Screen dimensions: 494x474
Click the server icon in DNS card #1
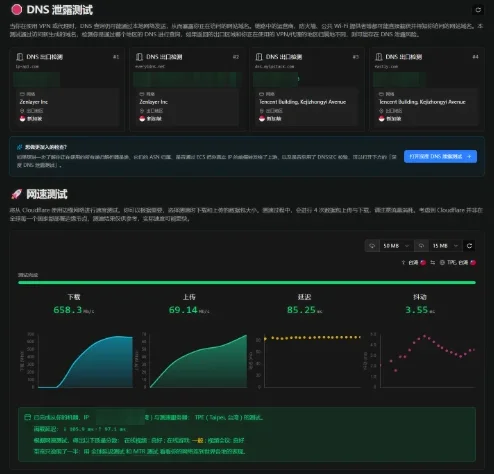[20, 57]
